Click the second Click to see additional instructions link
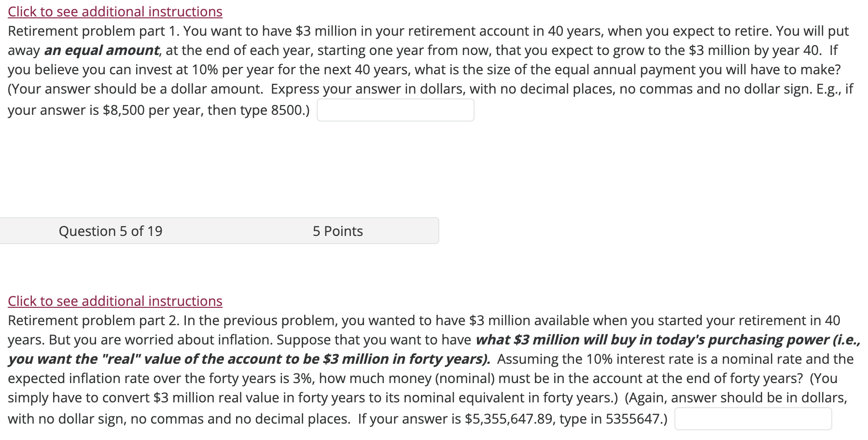Screen dimensions: 868x440 (115, 301)
